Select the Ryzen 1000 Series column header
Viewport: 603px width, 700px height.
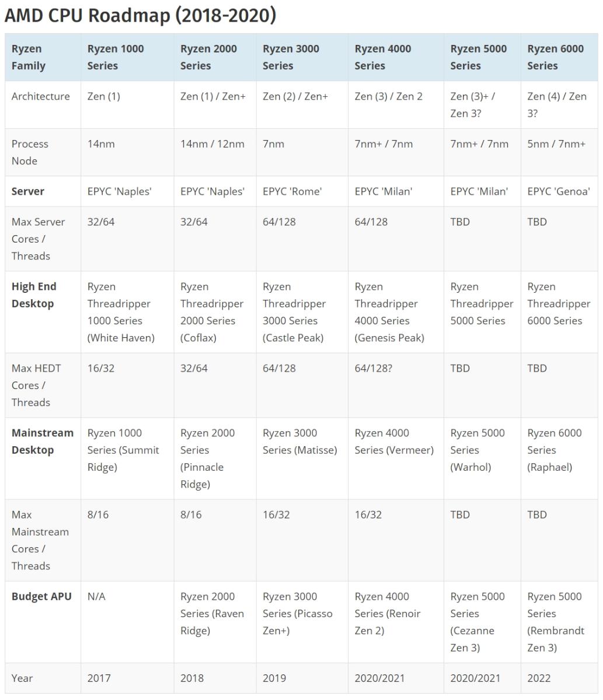pos(116,57)
